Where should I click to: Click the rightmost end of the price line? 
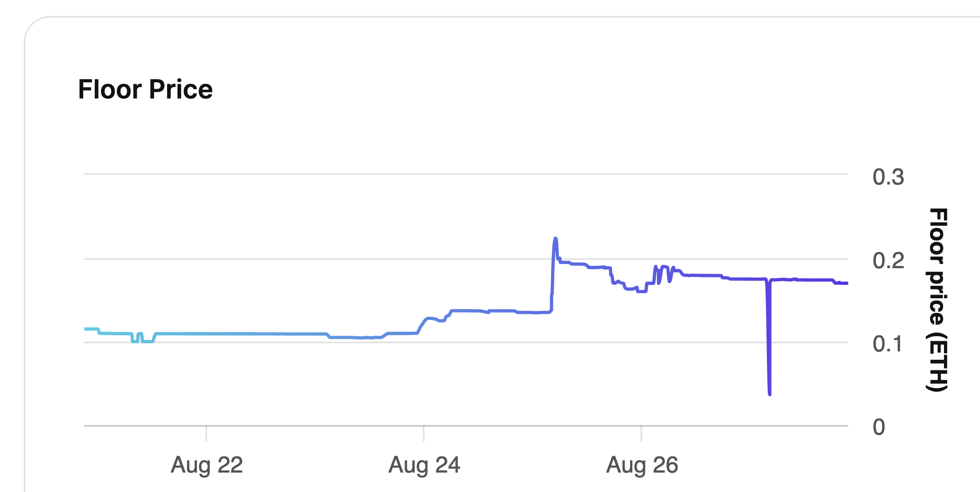846,283
